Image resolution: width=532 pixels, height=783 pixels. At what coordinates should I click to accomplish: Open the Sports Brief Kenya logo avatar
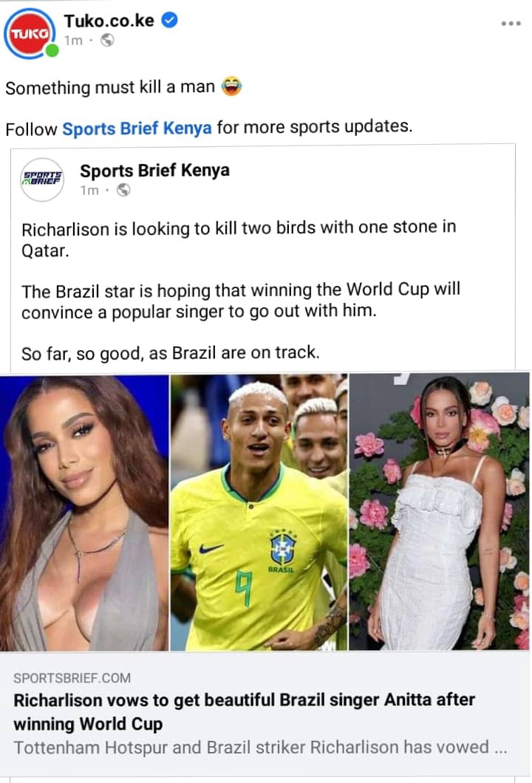tap(41, 179)
